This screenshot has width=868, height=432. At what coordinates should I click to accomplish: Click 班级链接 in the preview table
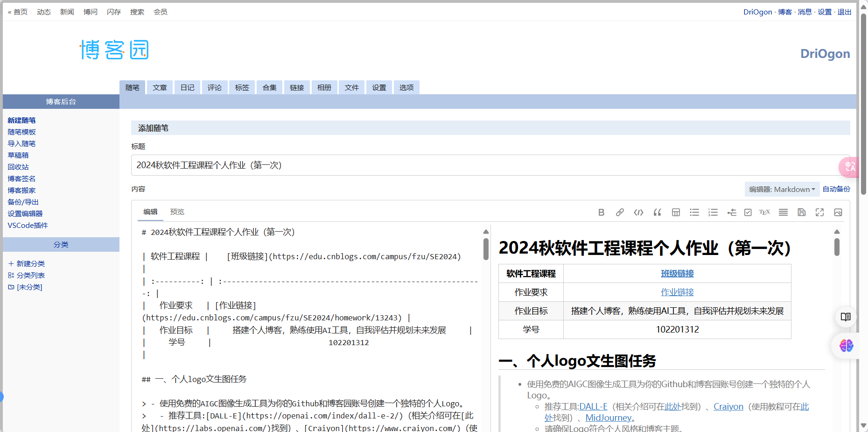[677, 274]
